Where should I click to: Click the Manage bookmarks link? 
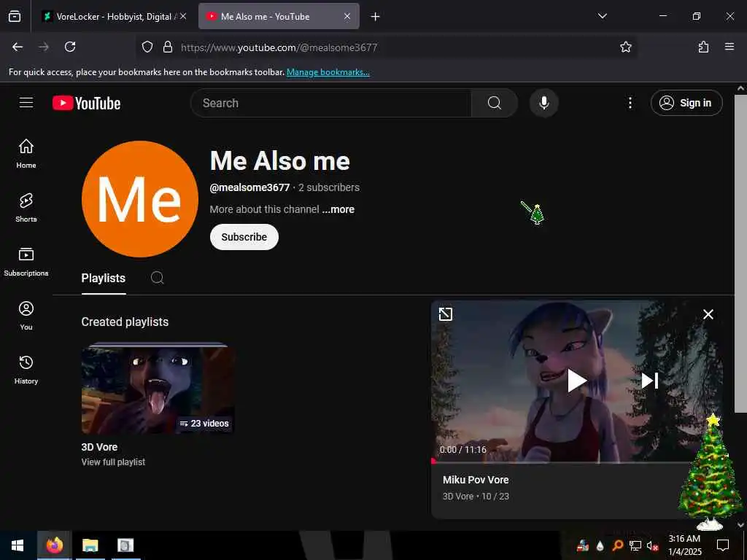tap(328, 72)
